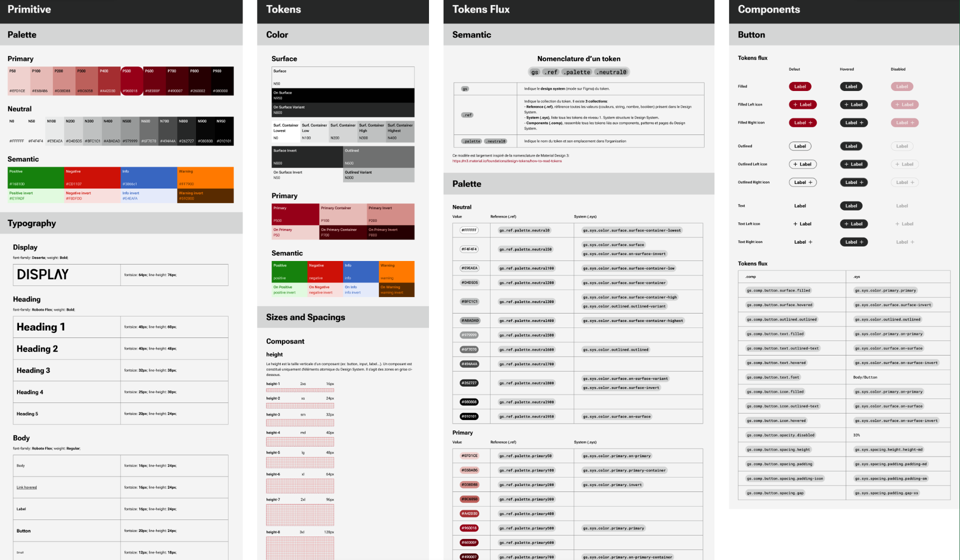Click the disabled Filled Label button
This screenshot has width=960, height=560.
point(902,86)
